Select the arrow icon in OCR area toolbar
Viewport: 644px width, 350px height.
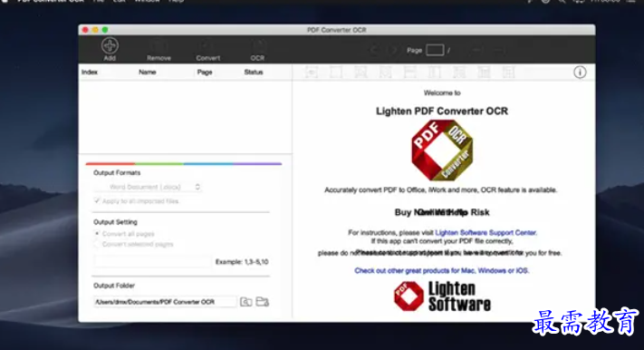pos(312,73)
